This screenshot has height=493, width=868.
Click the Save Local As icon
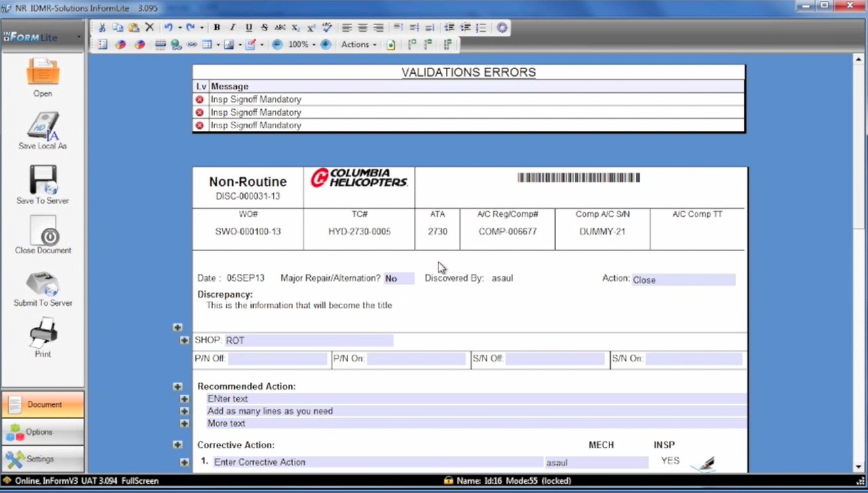click(x=43, y=127)
